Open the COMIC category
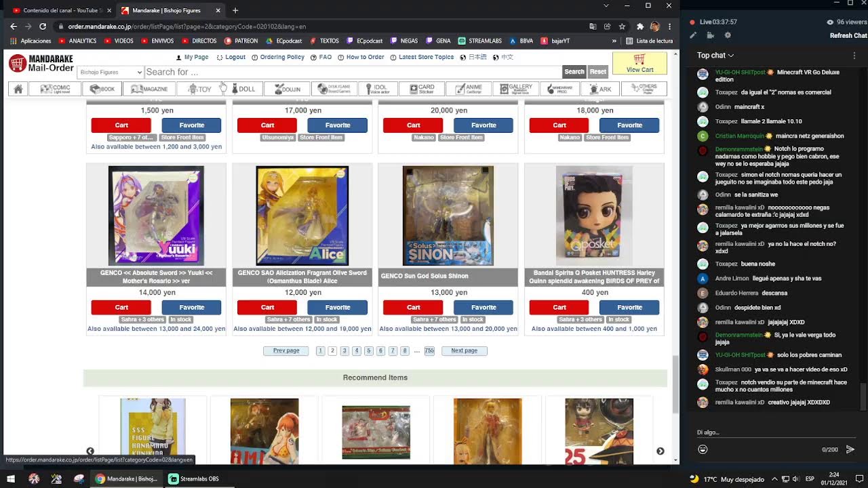Viewport: 868px width, 488px height. click(55, 89)
